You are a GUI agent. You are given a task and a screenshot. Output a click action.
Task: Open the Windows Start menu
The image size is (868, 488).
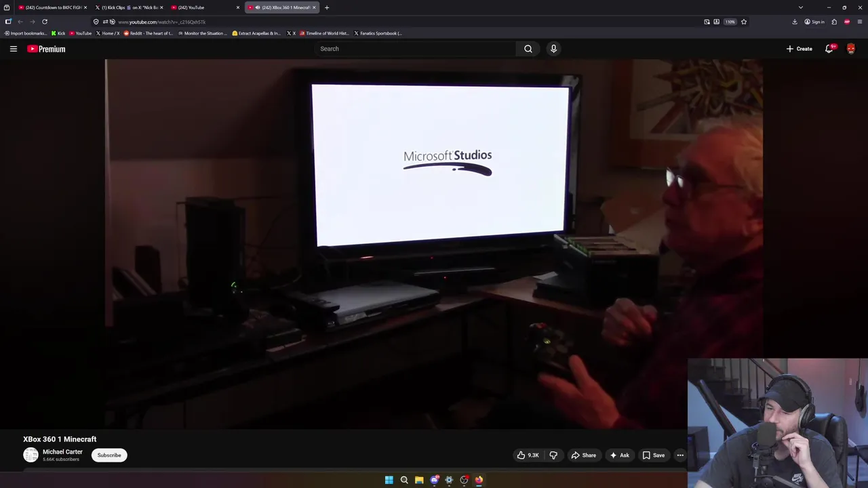pos(389,480)
